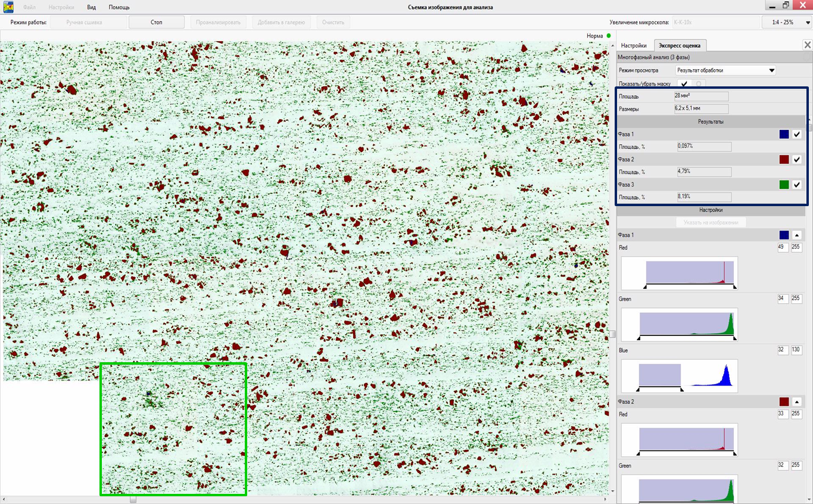Disable the Фаза 3 visibility checkbox
813x504 pixels.
point(797,185)
